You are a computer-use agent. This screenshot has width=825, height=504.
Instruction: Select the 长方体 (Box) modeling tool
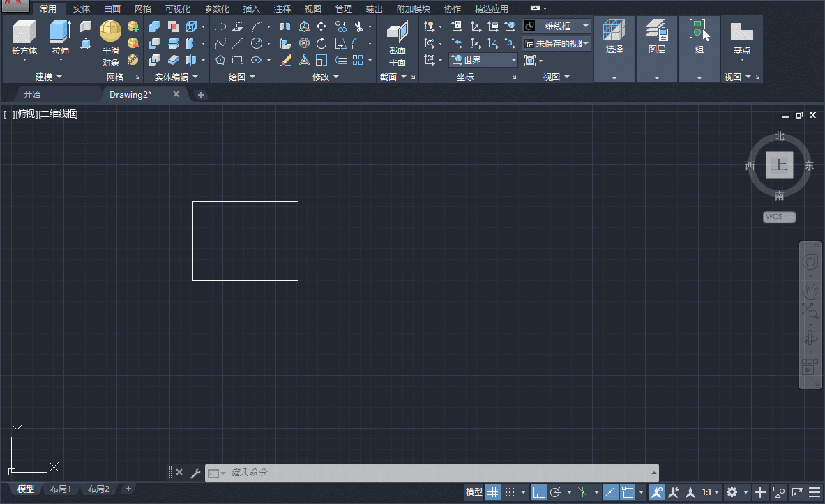pyautogui.click(x=24, y=35)
